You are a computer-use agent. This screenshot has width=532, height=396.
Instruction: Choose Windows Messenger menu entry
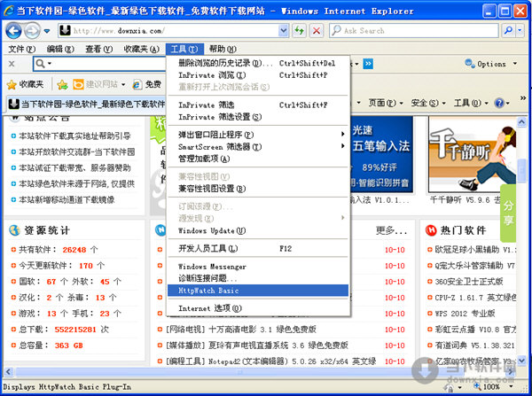coord(258,267)
